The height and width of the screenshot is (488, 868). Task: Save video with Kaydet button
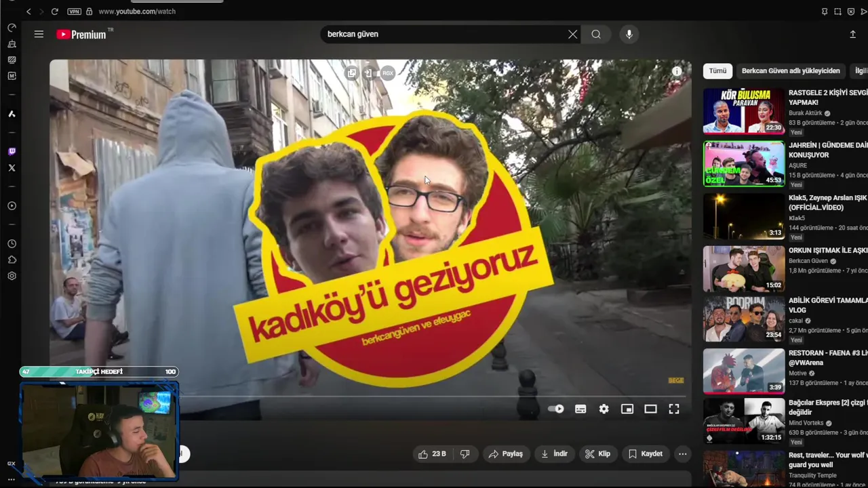coord(646,454)
